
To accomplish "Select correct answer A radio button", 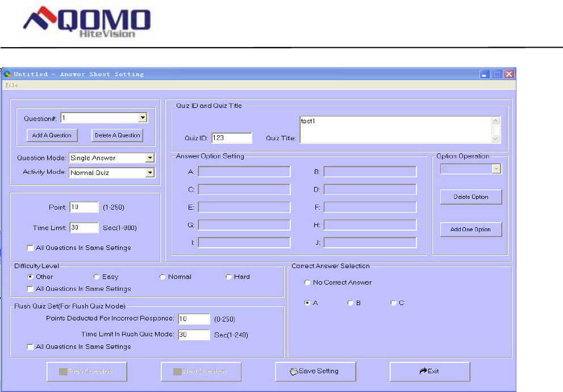I will (x=307, y=303).
